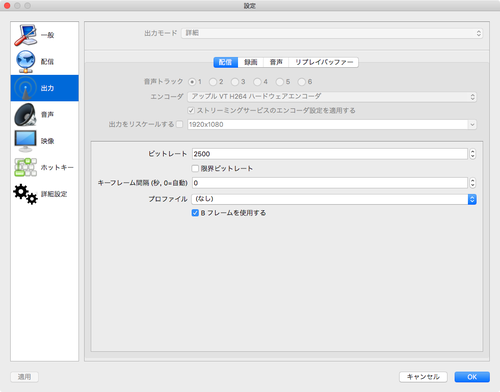
Task: Open the 詳細設定 gears icon
Action: coord(25,194)
